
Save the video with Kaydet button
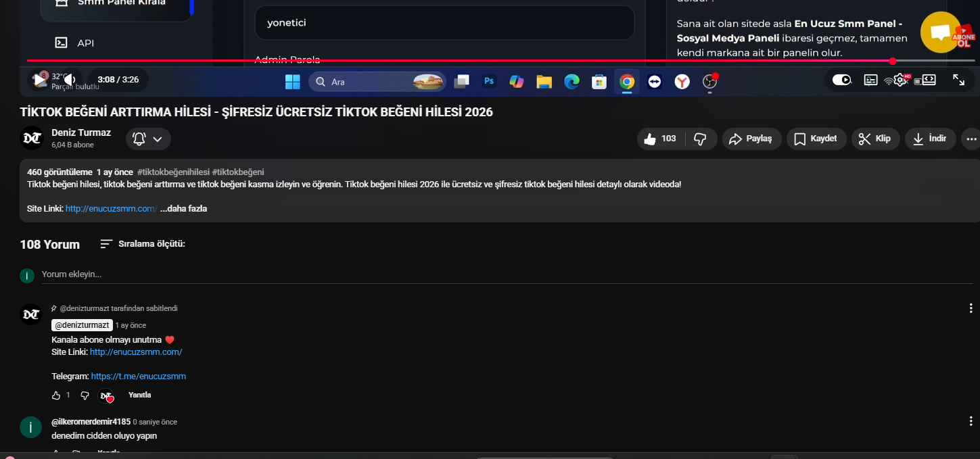[816, 139]
